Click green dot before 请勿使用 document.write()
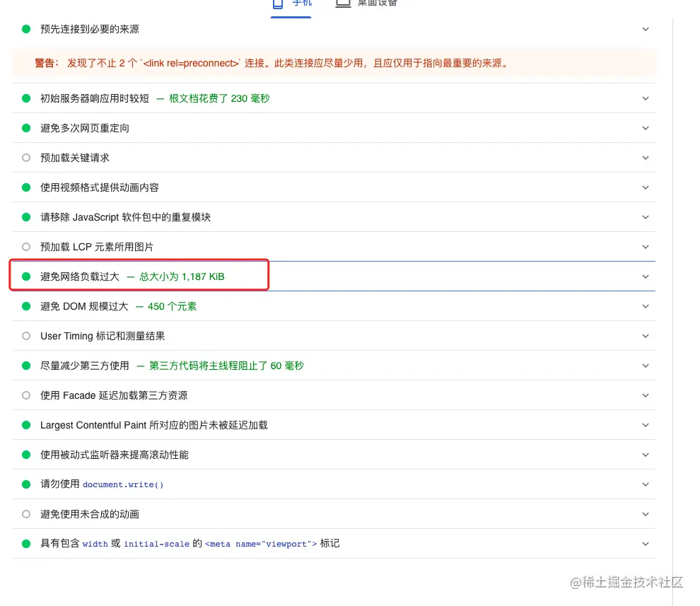 (26, 484)
